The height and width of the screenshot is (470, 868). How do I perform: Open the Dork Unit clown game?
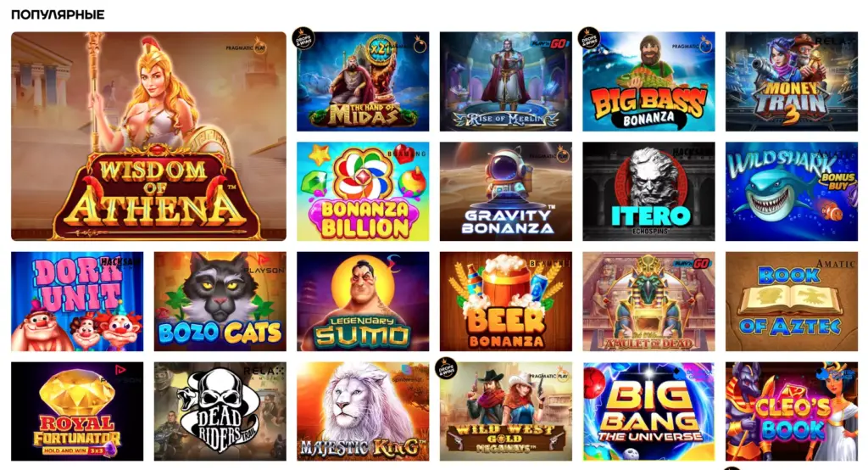(x=77, y=301)
